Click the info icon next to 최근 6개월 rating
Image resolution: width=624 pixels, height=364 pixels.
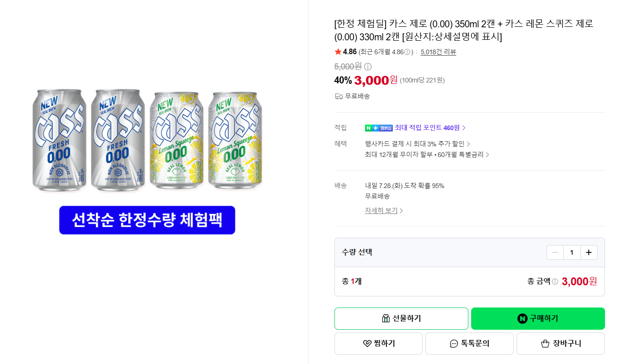tap(407, 52)
